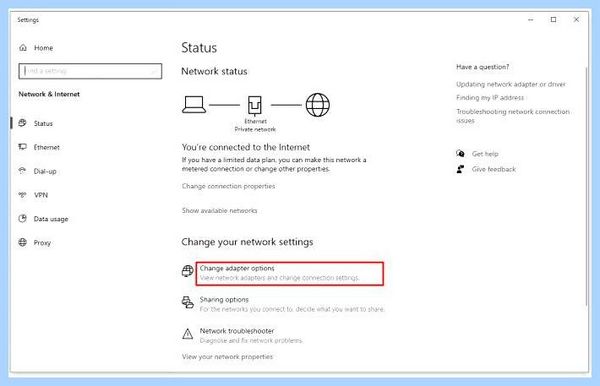The image size is (600, 386).
Task: Click the "You're connected to the Internet" text
Action: pos(246,147)
